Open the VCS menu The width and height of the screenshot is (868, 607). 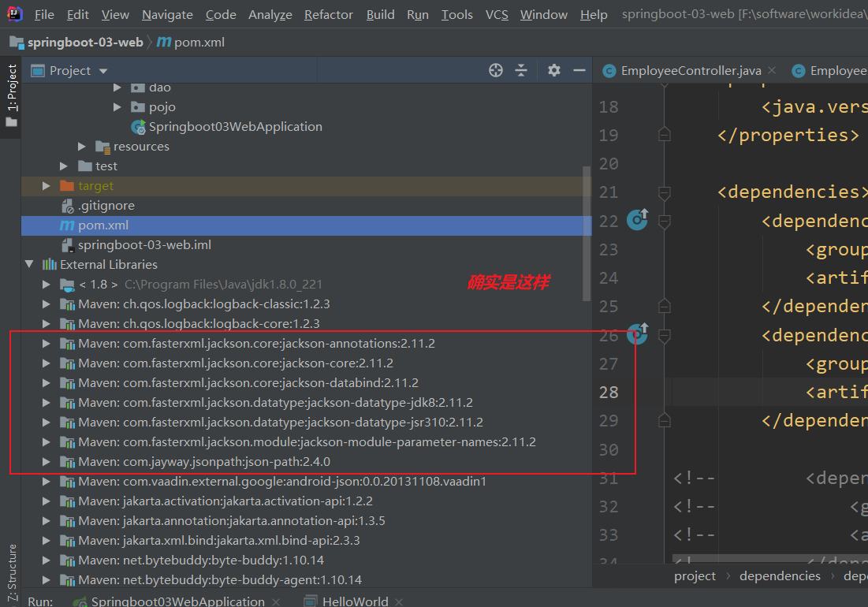click(x=497, y=14)
